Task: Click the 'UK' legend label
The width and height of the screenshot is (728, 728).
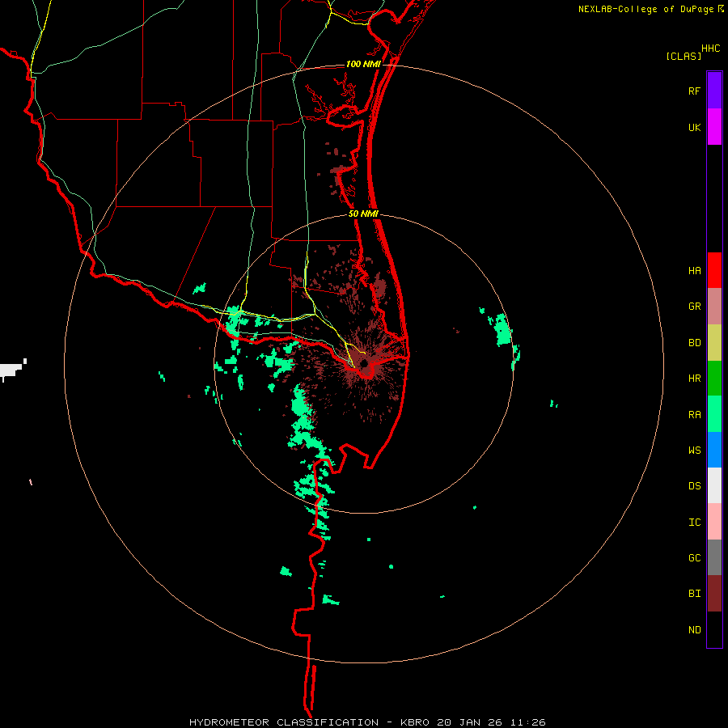Action: (x=694, y=127)
